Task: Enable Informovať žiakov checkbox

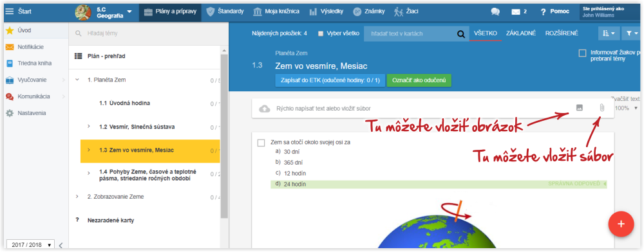Action: pyautogui.click(x=582, y=53)
